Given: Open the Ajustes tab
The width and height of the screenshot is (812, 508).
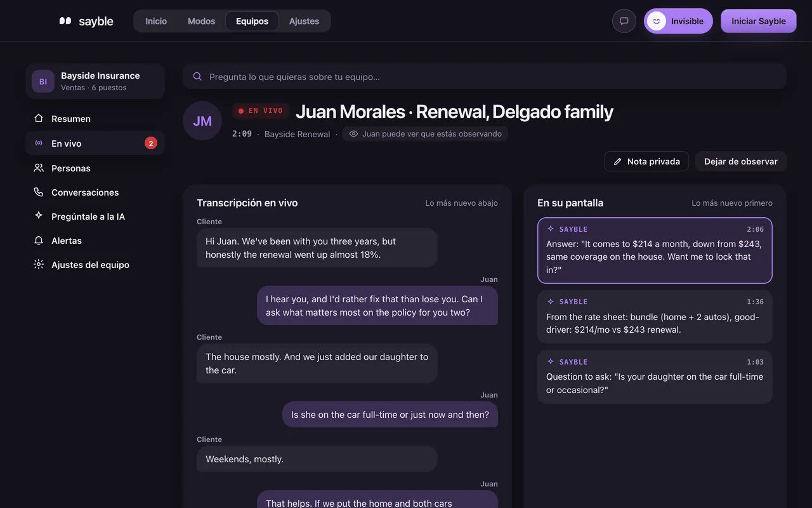Looking at the screenshot, I should (304, 21).
